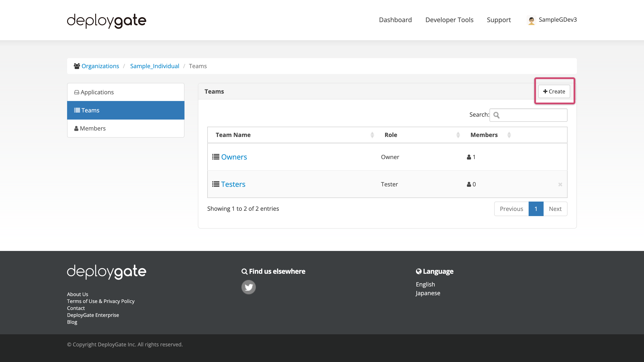Image resolution: width=644 pixels, height=362 pixels.
Task: Click the Members person icon in sidebar
Action: (76, 128)
